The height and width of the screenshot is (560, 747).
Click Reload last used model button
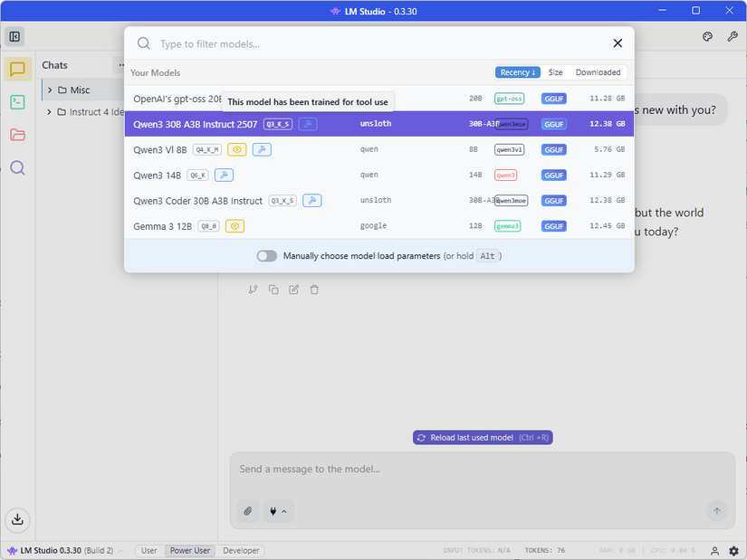483,438
